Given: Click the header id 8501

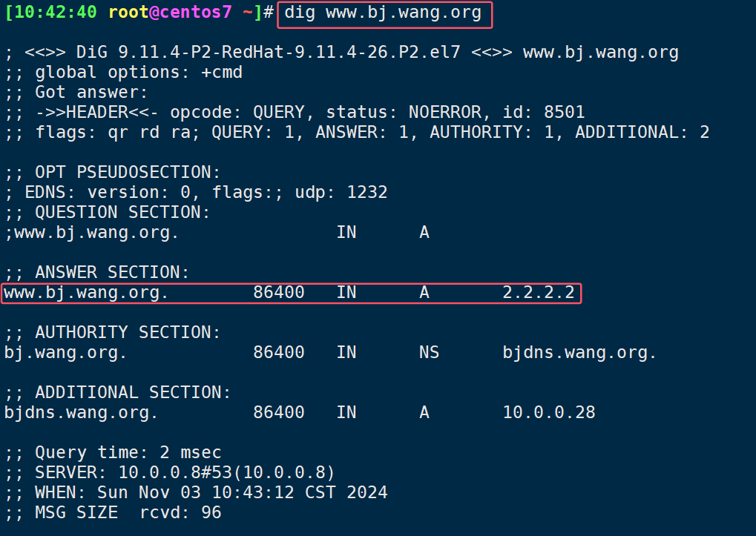Looking at the screenshot, I should [543, 112].
